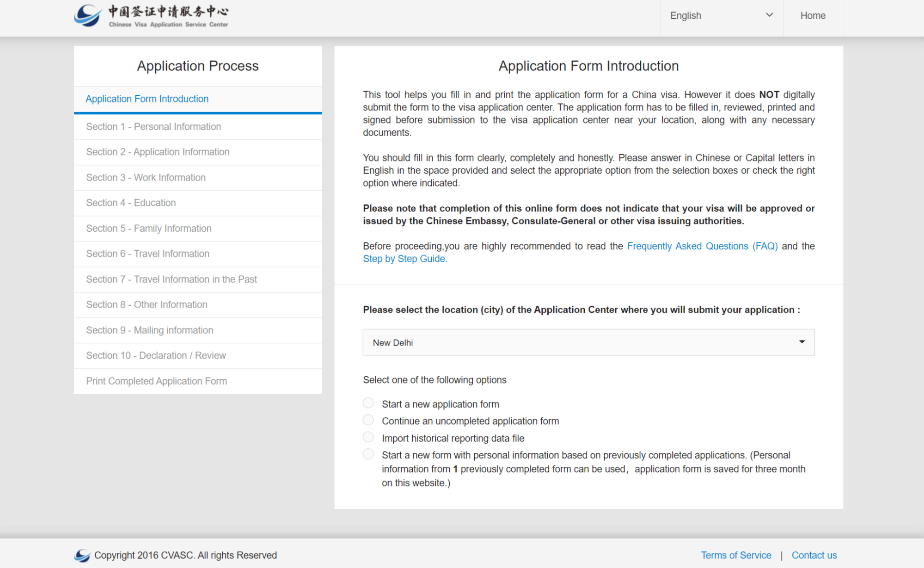Open the Frequently Asked Questions (FAQ) link
Viewport: 924px width, 568px height.
(x=702, y=246)
